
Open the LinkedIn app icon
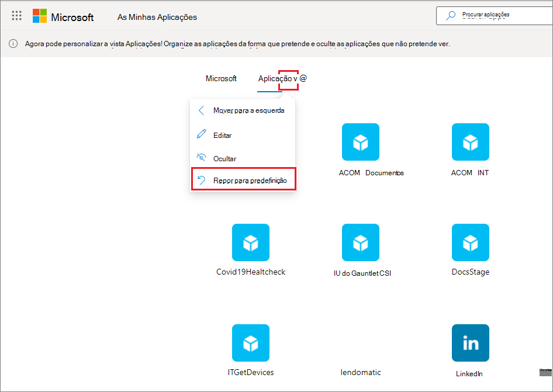tap(471, 343)
